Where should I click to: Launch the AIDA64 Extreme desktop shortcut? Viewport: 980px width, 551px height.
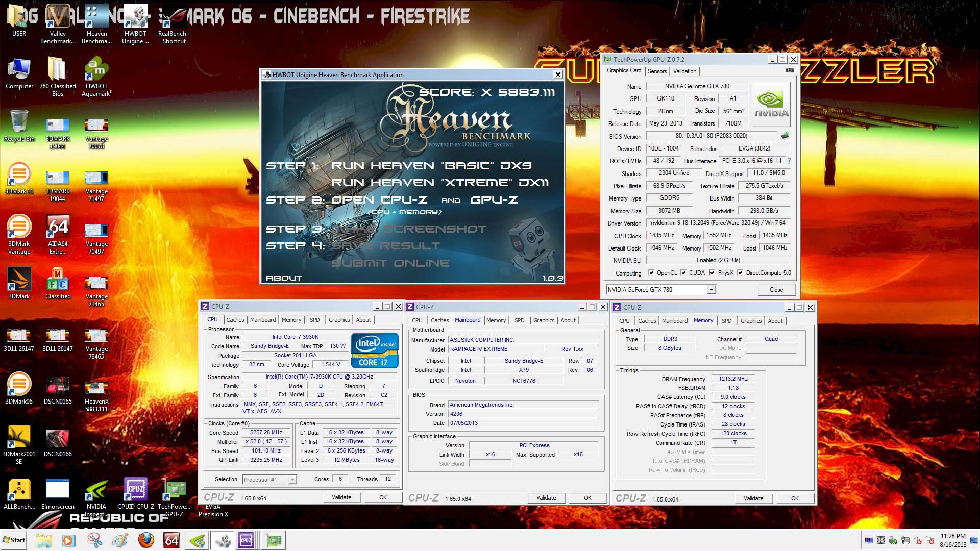point(58,234)
